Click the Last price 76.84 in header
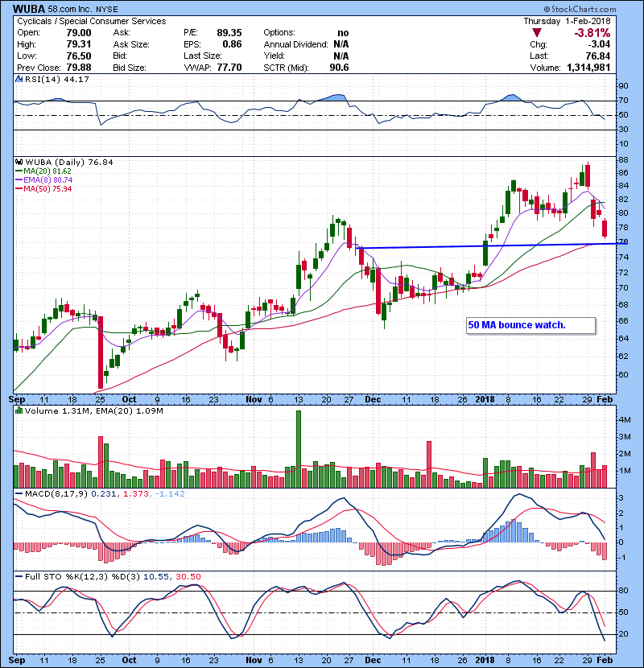This screenshot has width=644, height=668. pos(597,56)
